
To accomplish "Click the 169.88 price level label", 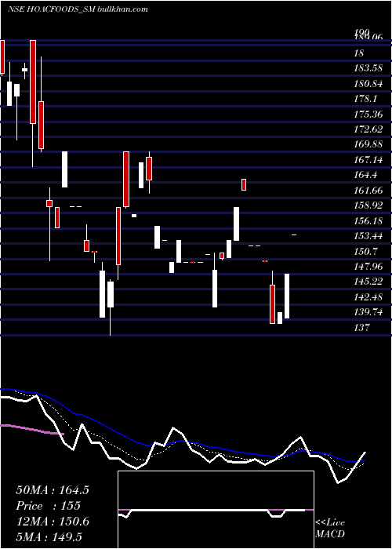I will pyautogui.click(x=368, y=144).
